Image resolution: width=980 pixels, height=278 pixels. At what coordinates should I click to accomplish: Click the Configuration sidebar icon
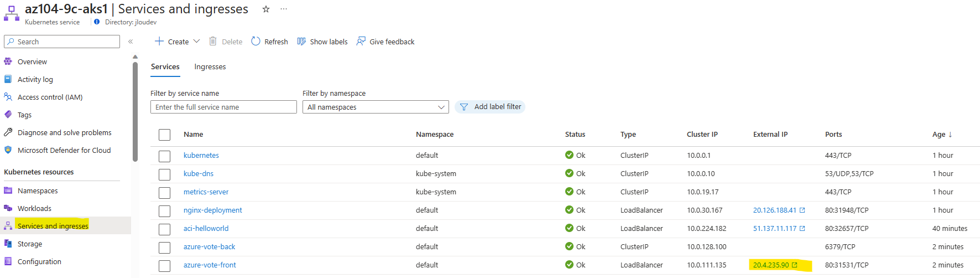(x=8, y=261)
